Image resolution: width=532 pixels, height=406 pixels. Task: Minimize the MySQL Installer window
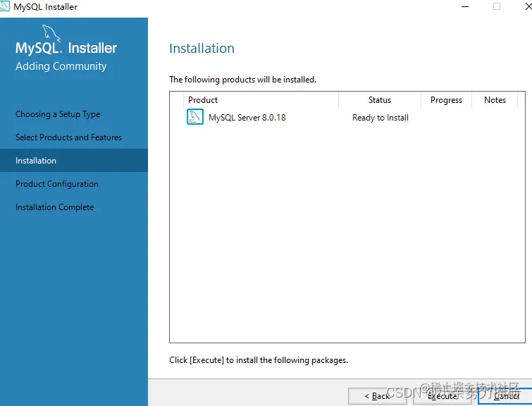pos(465,6)
